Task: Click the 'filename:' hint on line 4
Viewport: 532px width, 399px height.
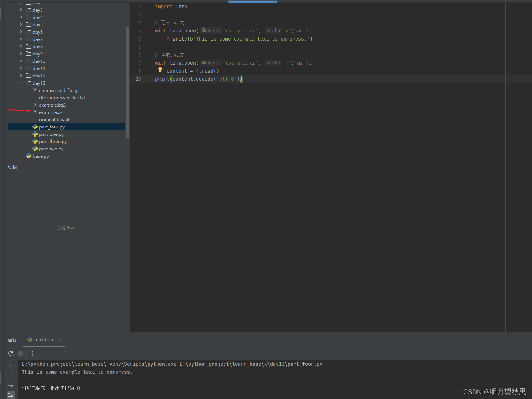Action: [211, 31]
